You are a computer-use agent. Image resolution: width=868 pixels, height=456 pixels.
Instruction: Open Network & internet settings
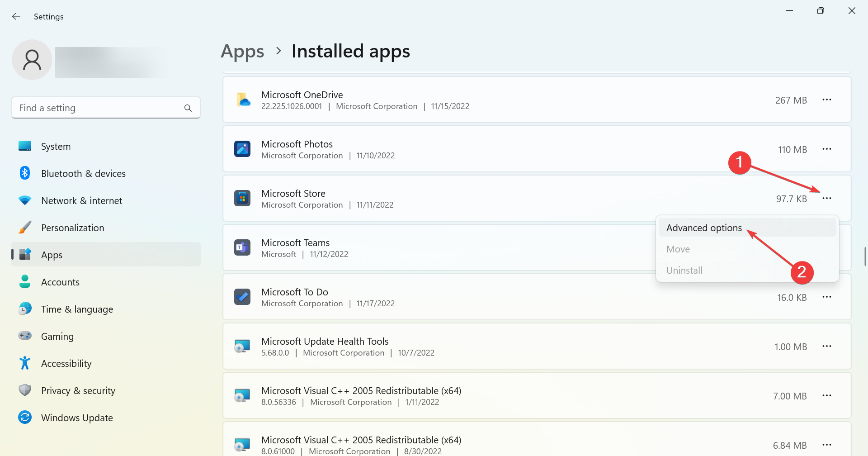(106, 200)
